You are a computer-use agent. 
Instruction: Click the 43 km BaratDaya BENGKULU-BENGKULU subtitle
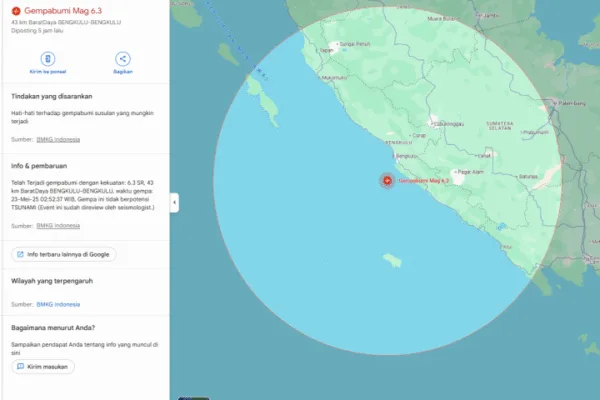click(66, 23)
